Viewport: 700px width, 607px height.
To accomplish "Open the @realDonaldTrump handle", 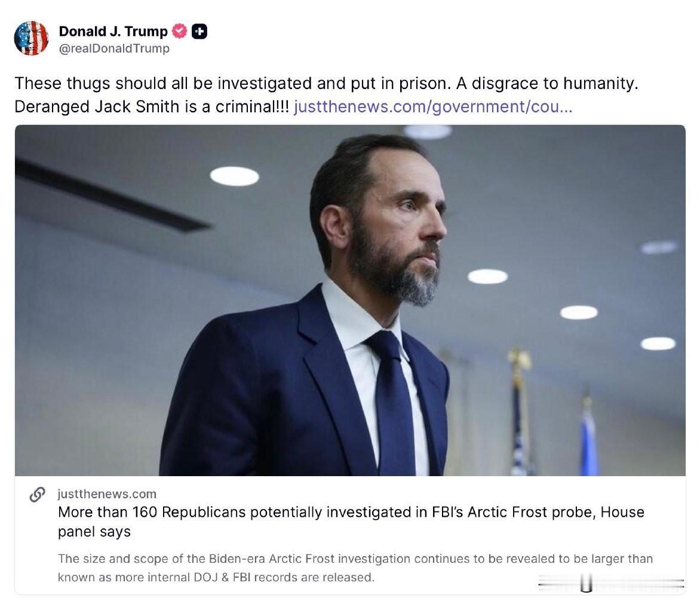I will click(x=114, y=48).
